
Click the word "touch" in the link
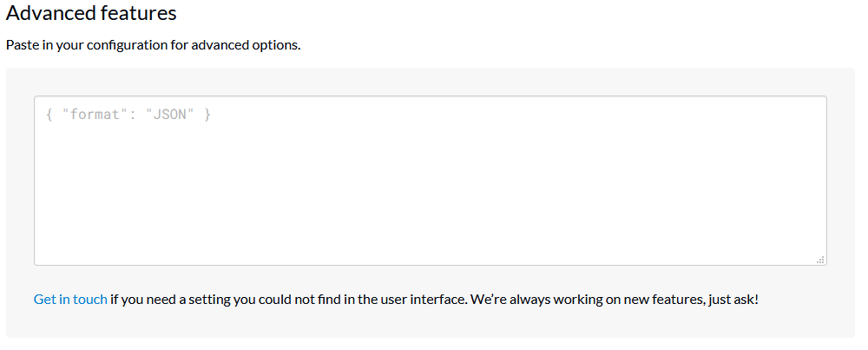coord(90,300)
